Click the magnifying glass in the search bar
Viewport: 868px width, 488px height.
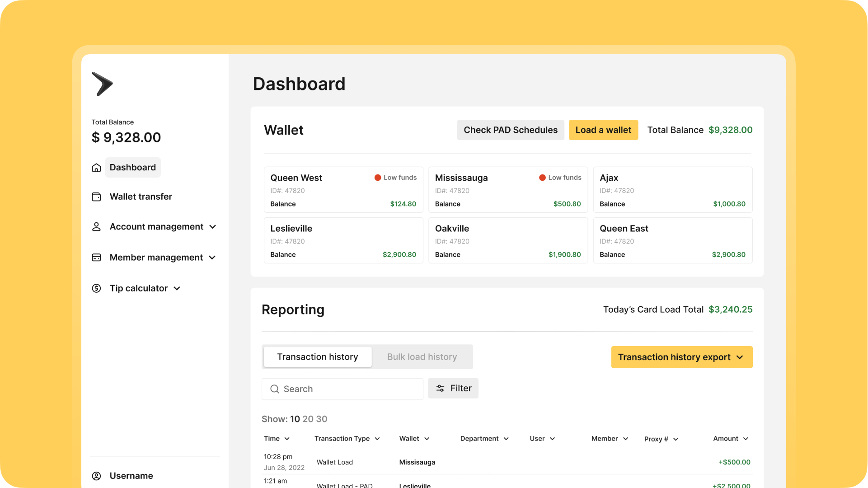pyautogui.click(x=275, y=389)
